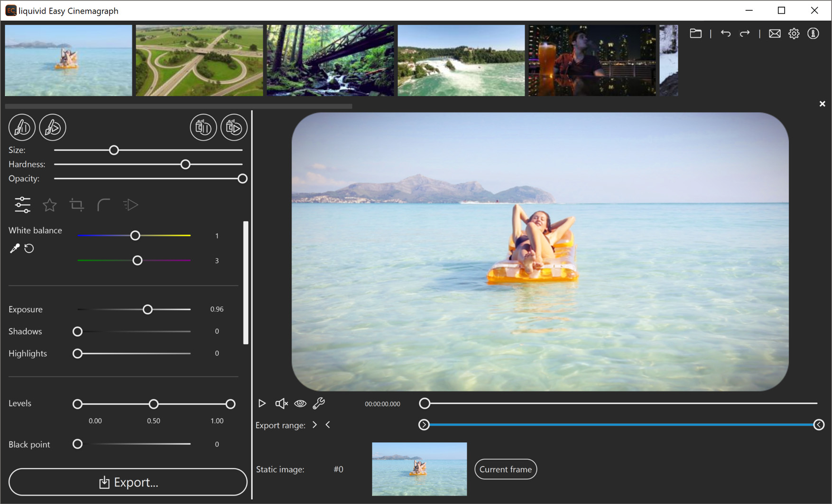Switch to the crop tab
832x504 pixels.
point(76,205)
